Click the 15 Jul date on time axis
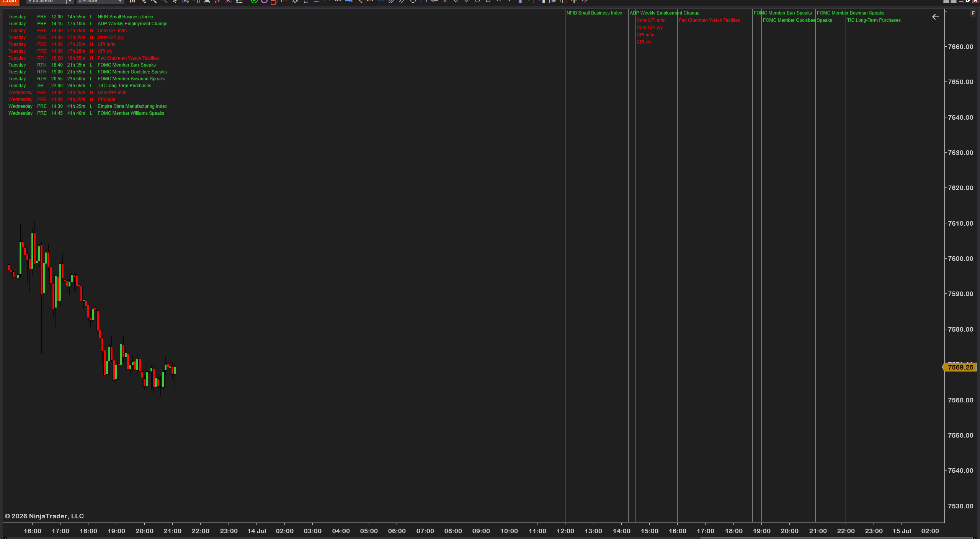Viewport: 980px width, 539px height. point(902,531)
